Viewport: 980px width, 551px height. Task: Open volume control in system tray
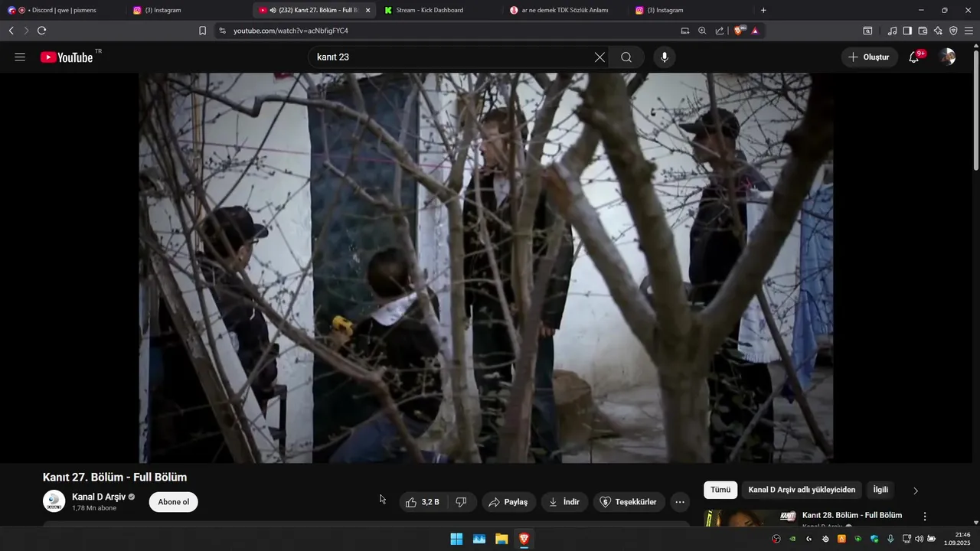coord(919,539)
